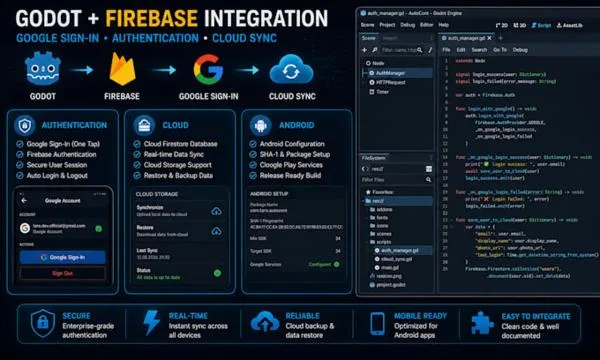Click the FileSystem filter search magnifier icon
This screenshot has width=600, height=360.
[428, 179]
